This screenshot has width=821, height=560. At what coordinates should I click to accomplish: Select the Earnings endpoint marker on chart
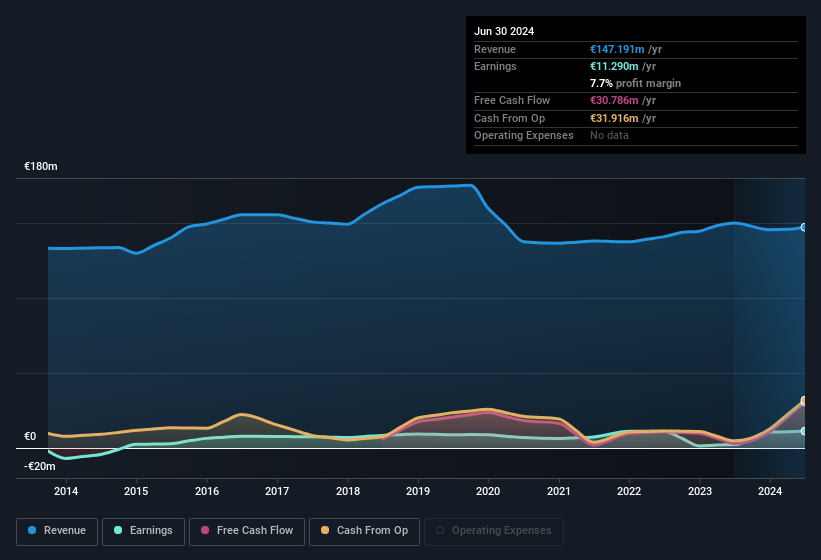coord(804,431)
